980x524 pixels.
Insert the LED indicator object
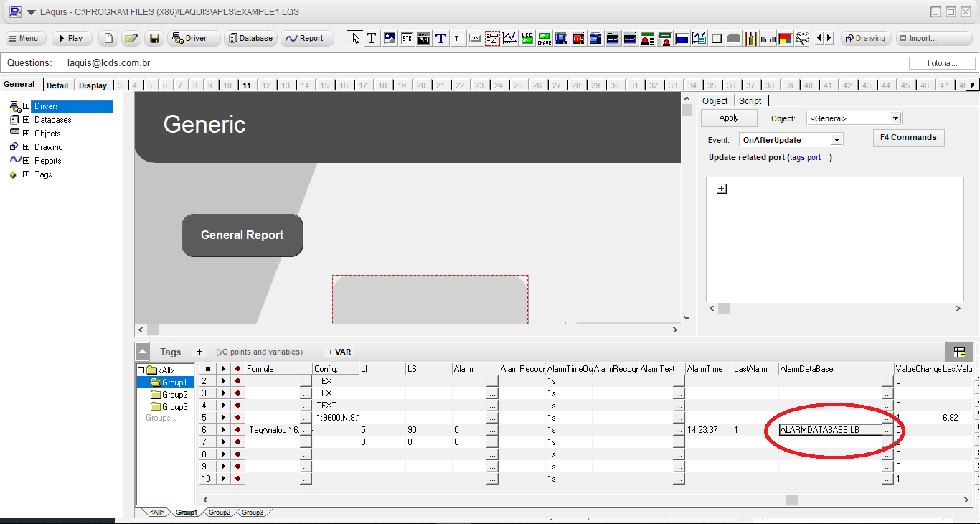[527, 38]
